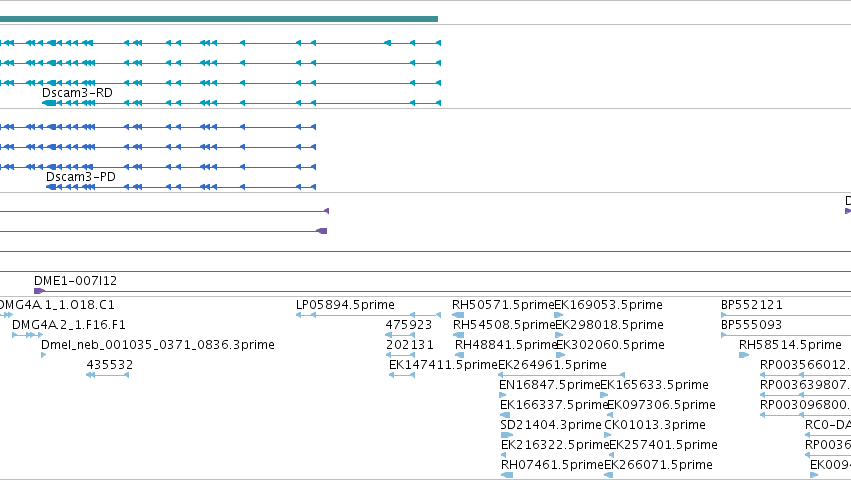Select the EK166337.5prime EST label
The image size is (851, 480).
click(554, 405)
